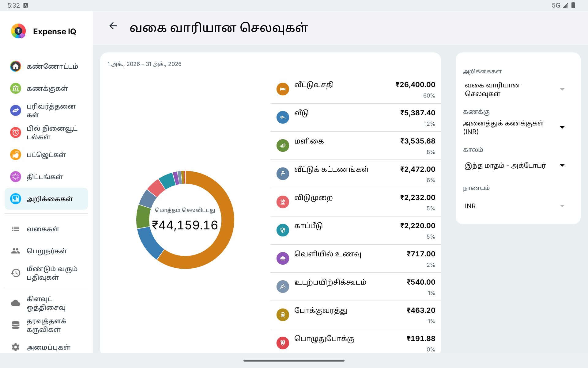Open வகைகள் in the sidebar
The image size is (588, 368).
[x=46, y=229]
